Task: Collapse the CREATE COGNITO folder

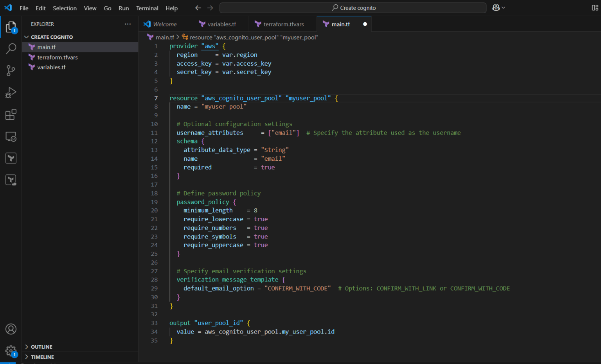Action: click(26, 37)
